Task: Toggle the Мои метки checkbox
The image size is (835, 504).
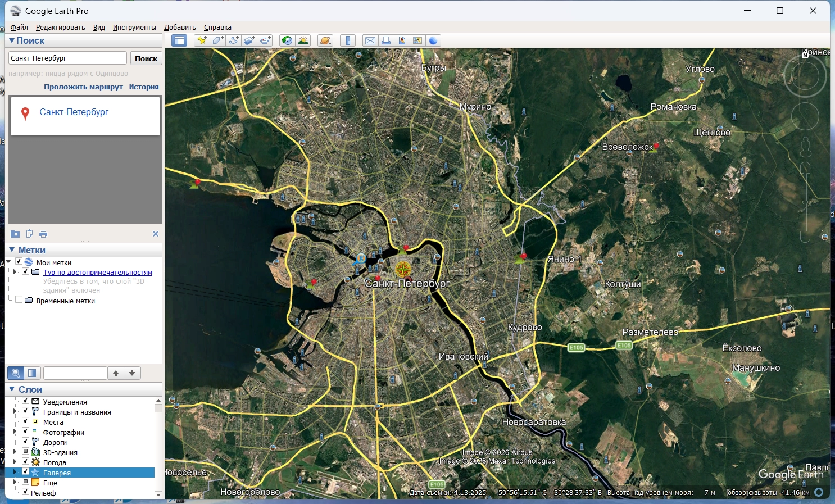Action: 19,262
